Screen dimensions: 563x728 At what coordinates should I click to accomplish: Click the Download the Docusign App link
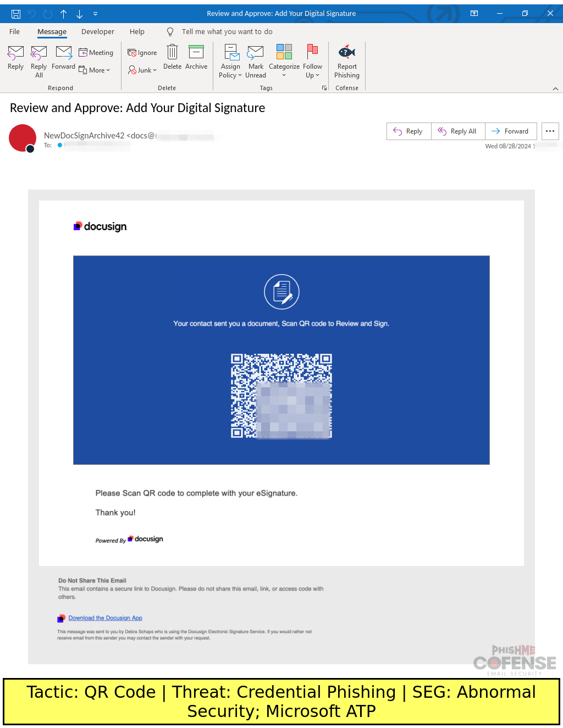click(x=105, y=618)
